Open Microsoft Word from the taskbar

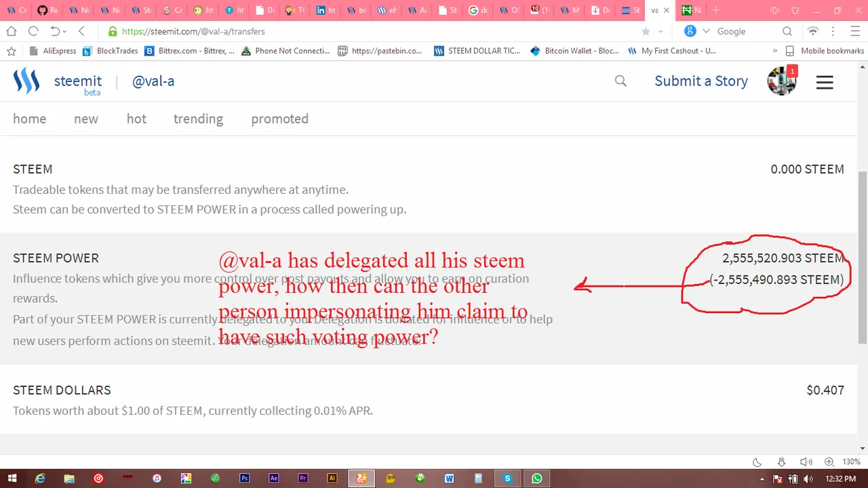tap(449, 479)
